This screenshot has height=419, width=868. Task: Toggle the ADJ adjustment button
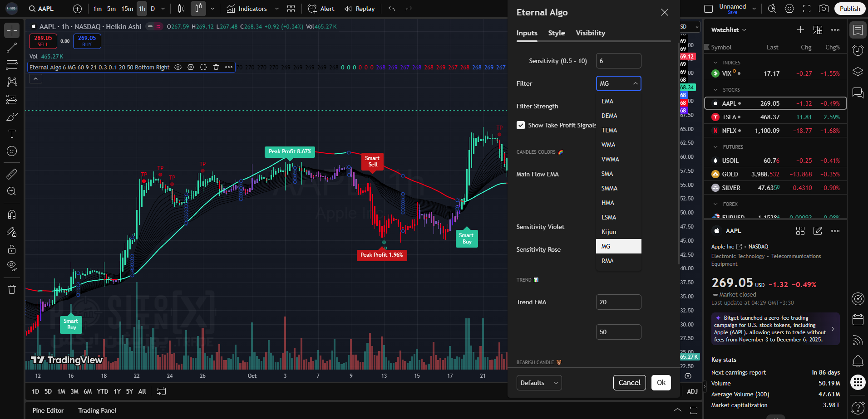point(692,391)
